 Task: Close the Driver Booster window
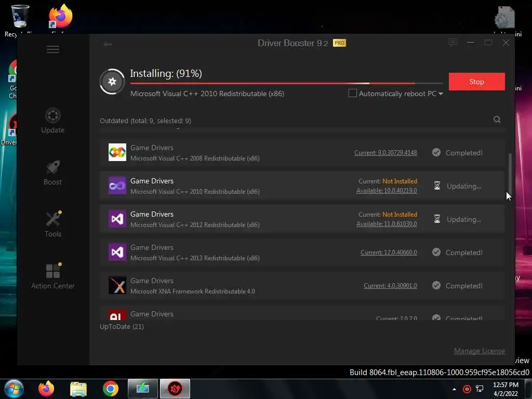coord(506,43)
